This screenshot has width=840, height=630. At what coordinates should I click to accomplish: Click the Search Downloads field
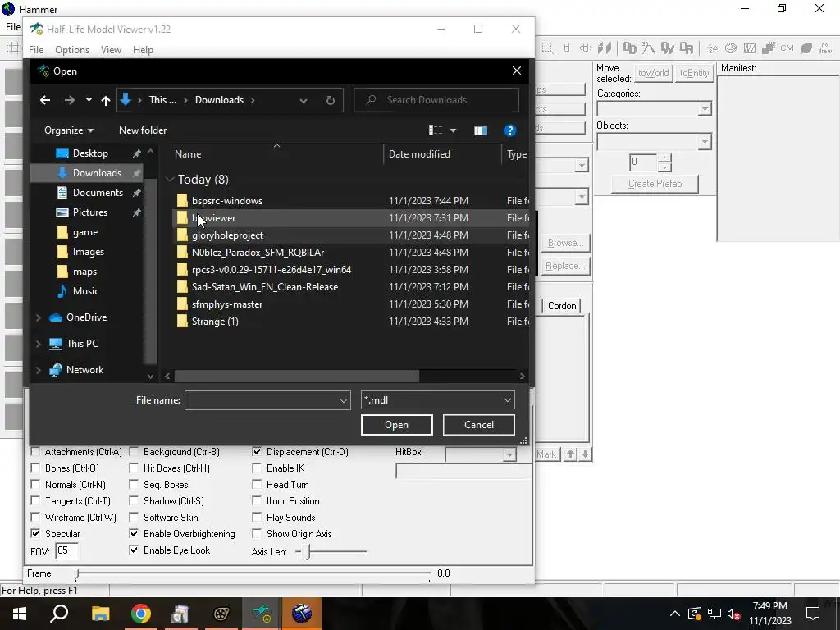click(x=436, y=100)
